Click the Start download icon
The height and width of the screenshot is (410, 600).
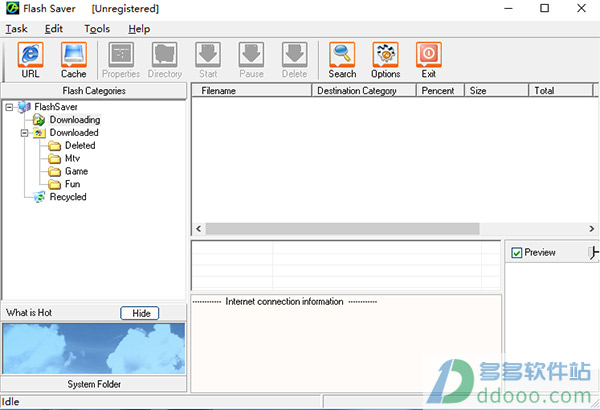pyautogui.click(x=208, y=55)
